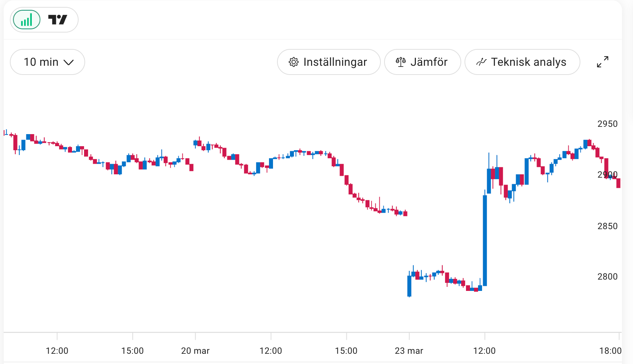Click the last red candle at chart's right edge
The width and height of the screenshot is (633, 364).
click(x=618, y=183)
